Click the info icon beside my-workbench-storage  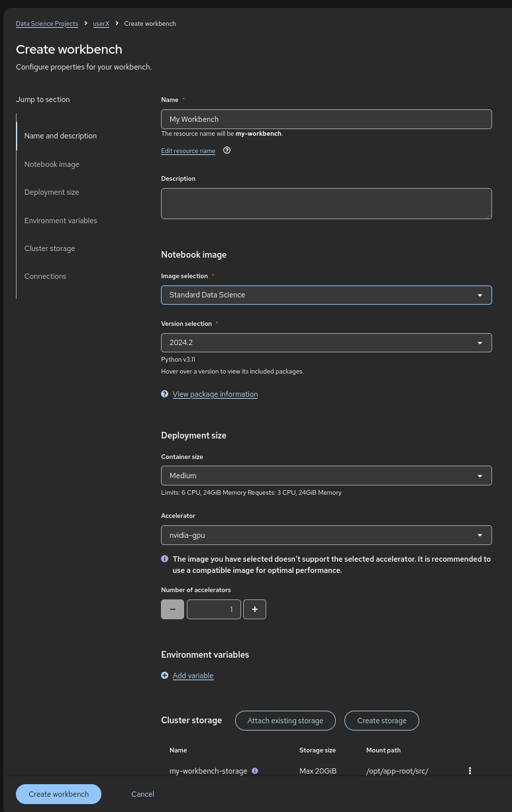(x=255, y=771)
